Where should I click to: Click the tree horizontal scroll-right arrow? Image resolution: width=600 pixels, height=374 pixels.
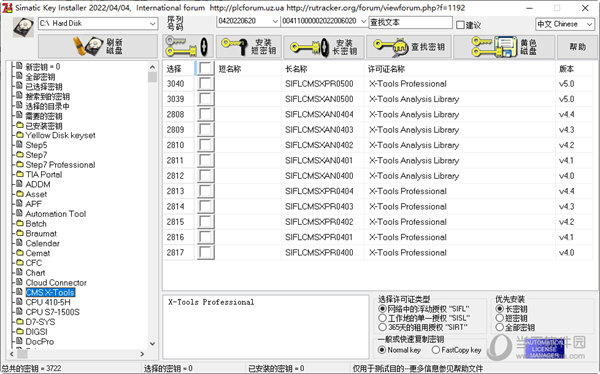pos(142,354)
